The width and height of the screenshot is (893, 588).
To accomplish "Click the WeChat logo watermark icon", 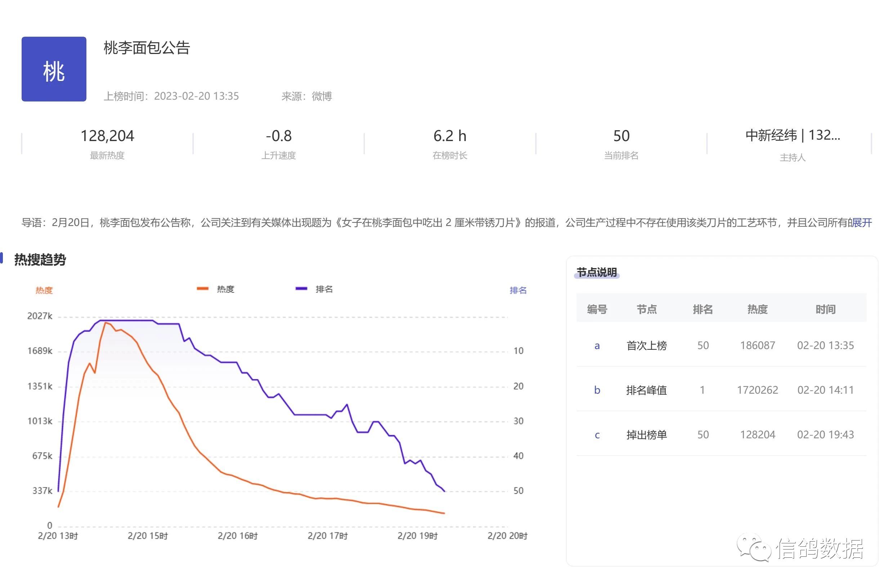I will point(753,548).
